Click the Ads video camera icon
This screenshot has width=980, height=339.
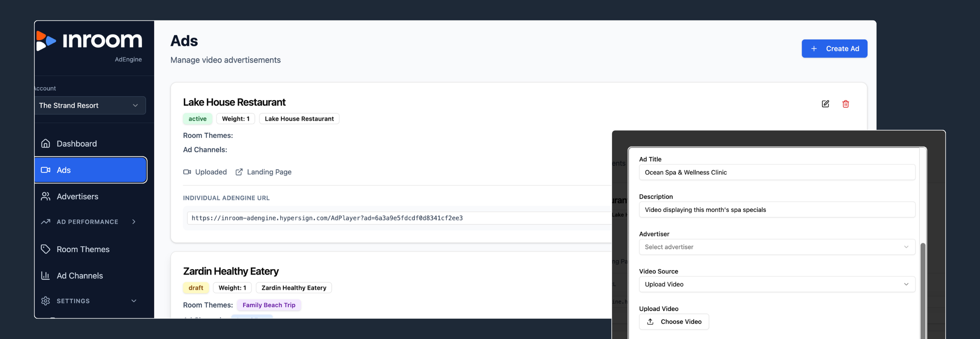coord(45,170)
